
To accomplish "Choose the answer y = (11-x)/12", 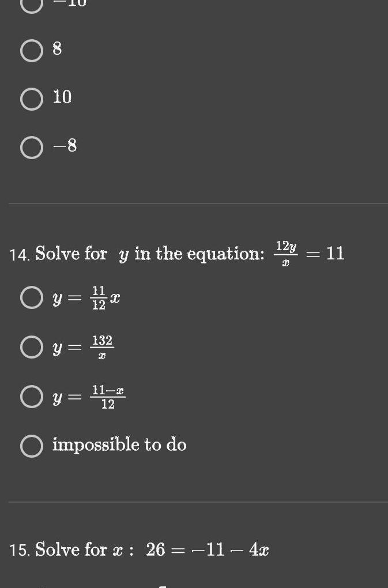I will click(x=32, y=395).
